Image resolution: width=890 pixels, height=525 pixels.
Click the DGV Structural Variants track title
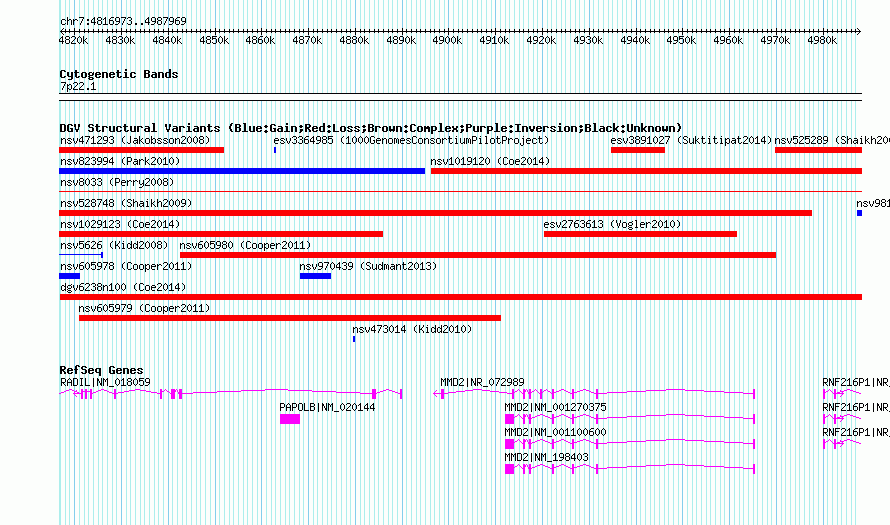point(370,128)
